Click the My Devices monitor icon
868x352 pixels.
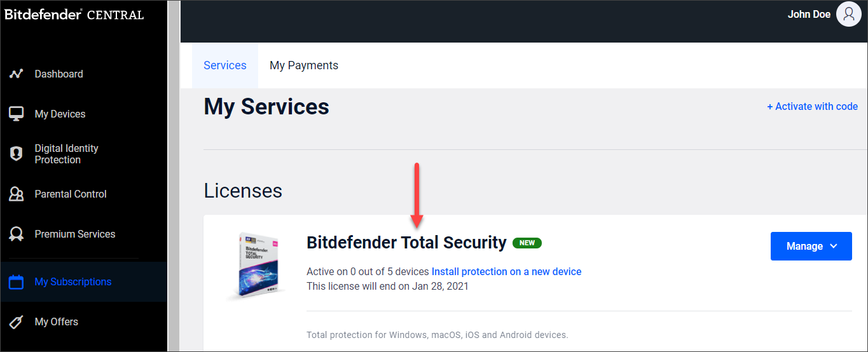pos(17,114)
